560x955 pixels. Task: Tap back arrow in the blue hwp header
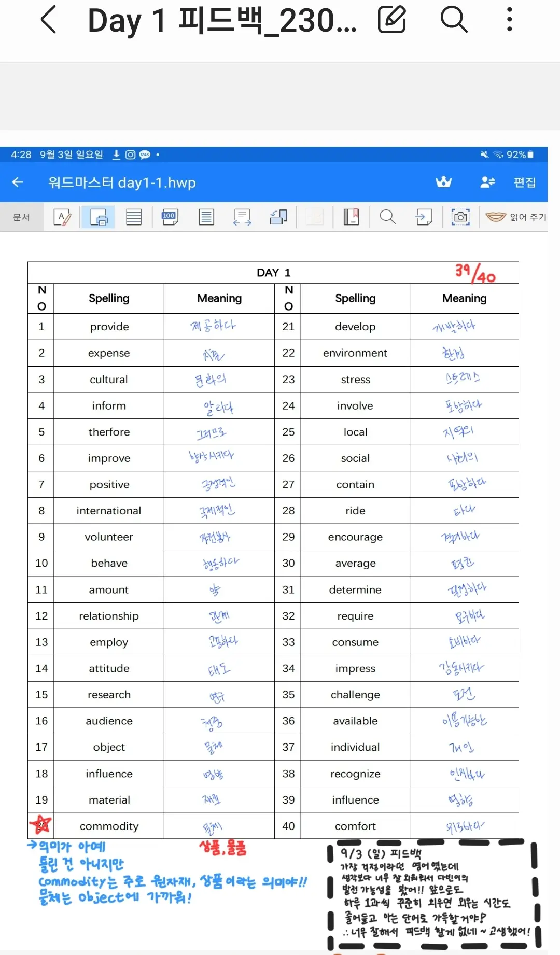18,182
